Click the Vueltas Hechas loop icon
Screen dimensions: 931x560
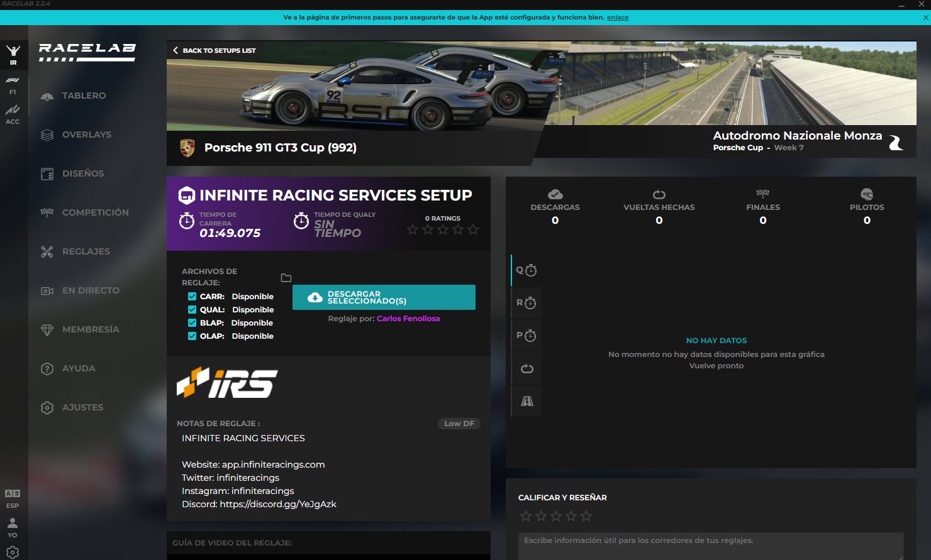(x=659, y=194)
